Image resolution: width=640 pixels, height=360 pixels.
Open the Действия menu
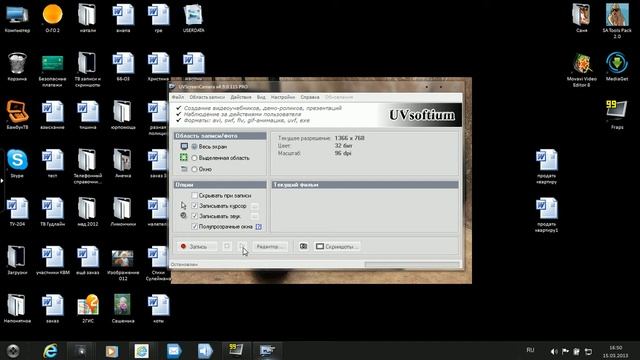pyautogui.click(x=241, y=97)
